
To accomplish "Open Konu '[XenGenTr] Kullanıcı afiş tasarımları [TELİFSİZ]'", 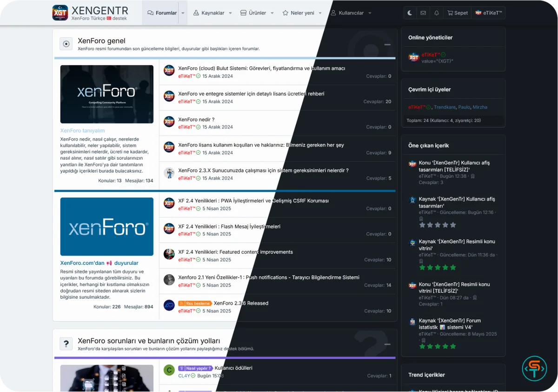I will [x=454, y=166].
